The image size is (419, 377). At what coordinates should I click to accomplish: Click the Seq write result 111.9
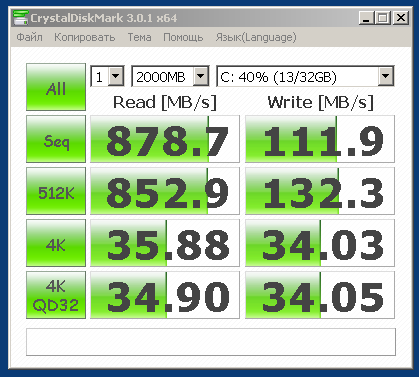point(320,139)
